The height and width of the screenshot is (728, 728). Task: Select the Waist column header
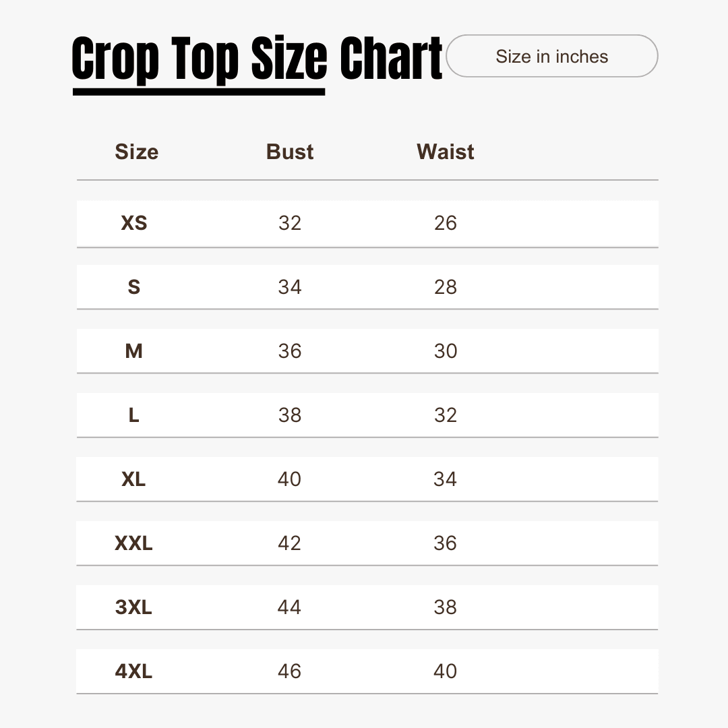[x=445, y=152]
